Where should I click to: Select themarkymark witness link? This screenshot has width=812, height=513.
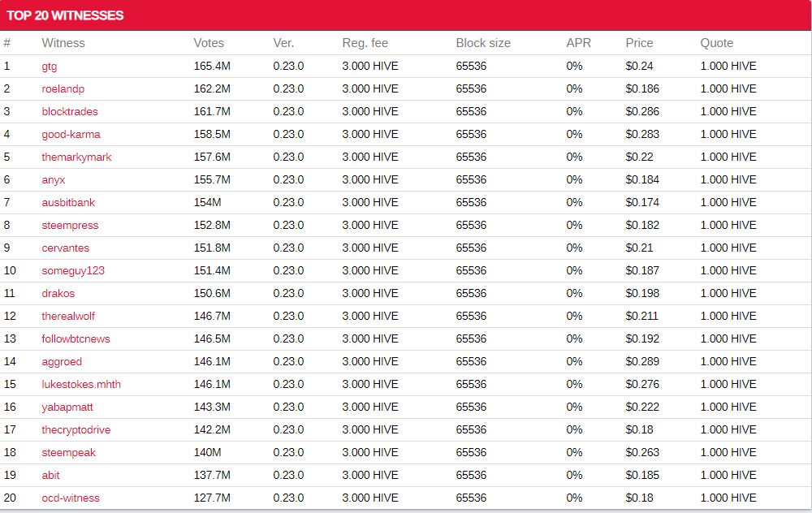[x=76, y=157]
